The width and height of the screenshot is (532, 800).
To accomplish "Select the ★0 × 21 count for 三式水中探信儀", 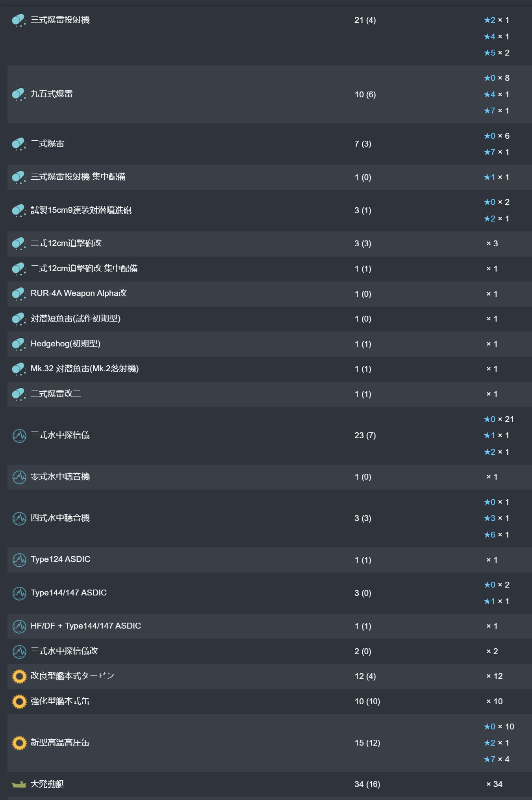I will tap(499, 419).
